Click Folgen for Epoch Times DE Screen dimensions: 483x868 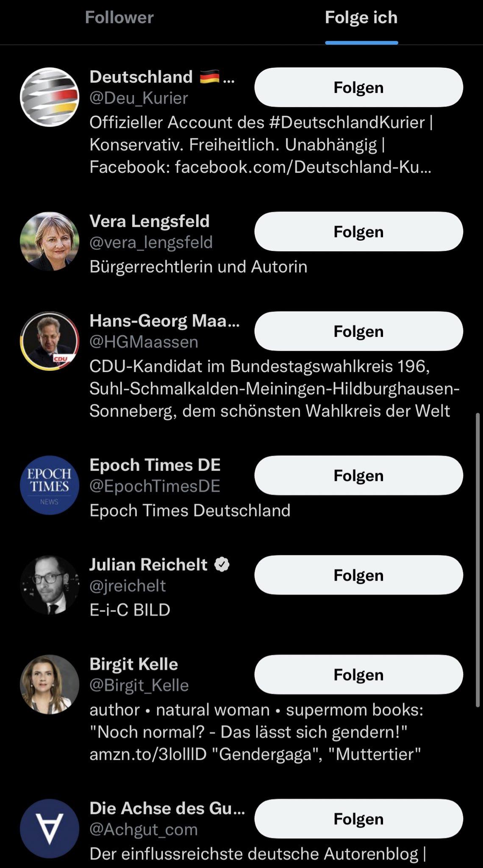358,476
